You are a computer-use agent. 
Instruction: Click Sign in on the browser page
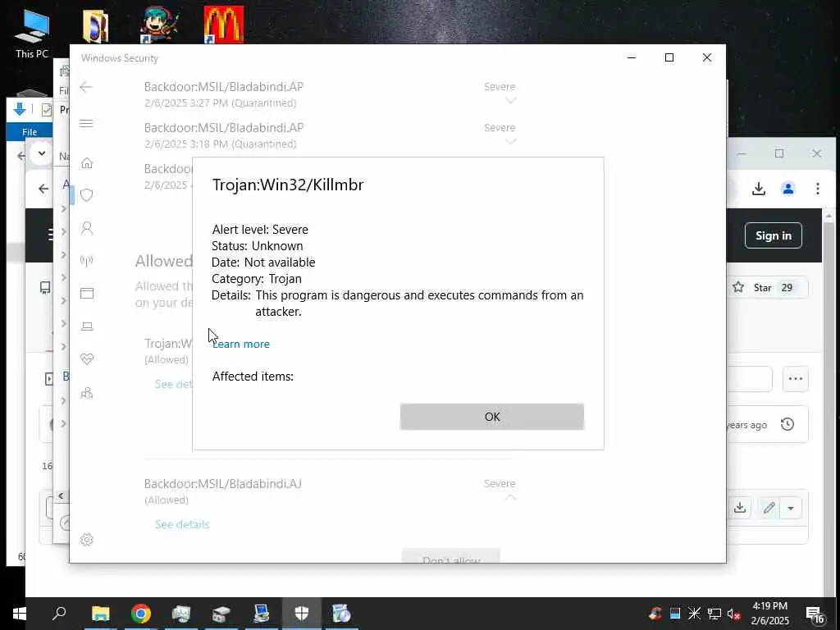click(x=773, y=235)
